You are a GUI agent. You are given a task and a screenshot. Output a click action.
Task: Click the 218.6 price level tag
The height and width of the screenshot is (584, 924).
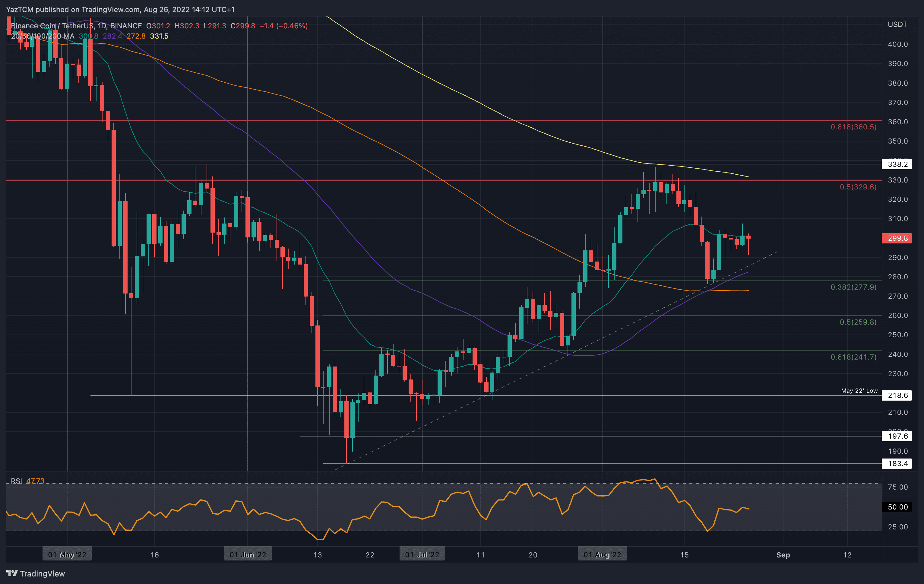tap(897, 395)
